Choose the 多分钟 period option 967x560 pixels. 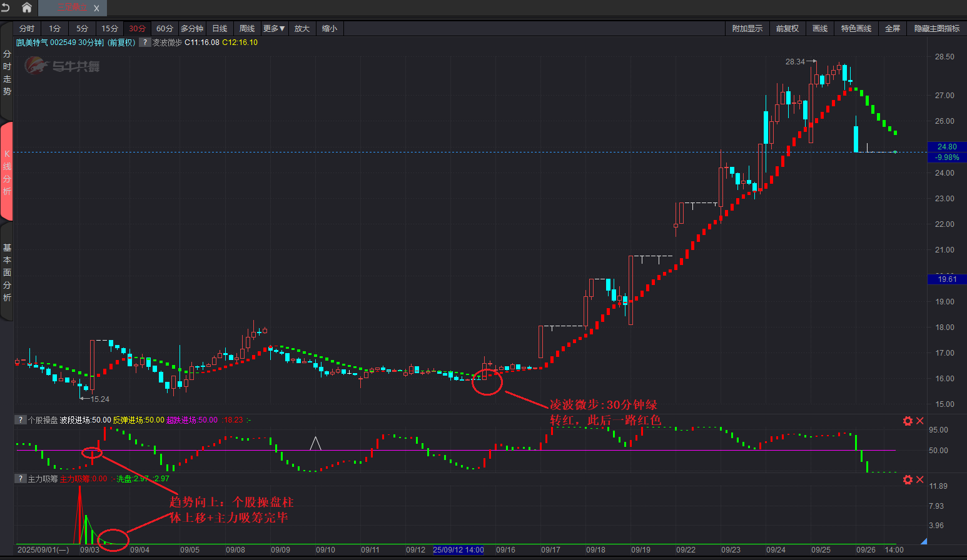pos(192,29)
